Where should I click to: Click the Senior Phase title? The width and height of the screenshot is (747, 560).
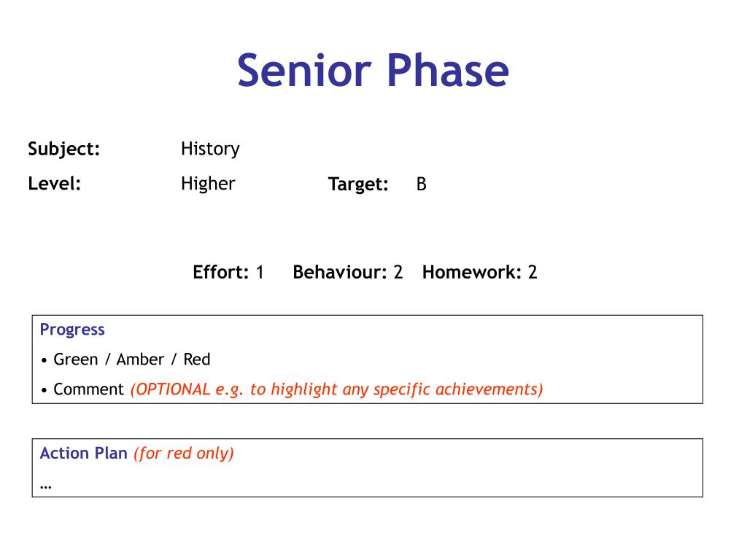[373, 71]
